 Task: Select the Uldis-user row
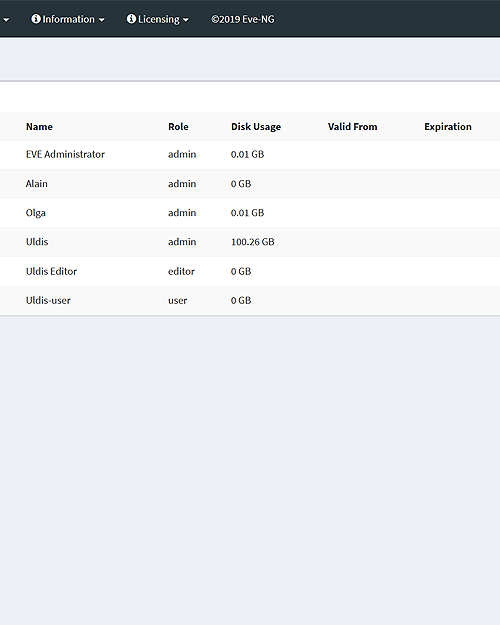tap(250, 301)
